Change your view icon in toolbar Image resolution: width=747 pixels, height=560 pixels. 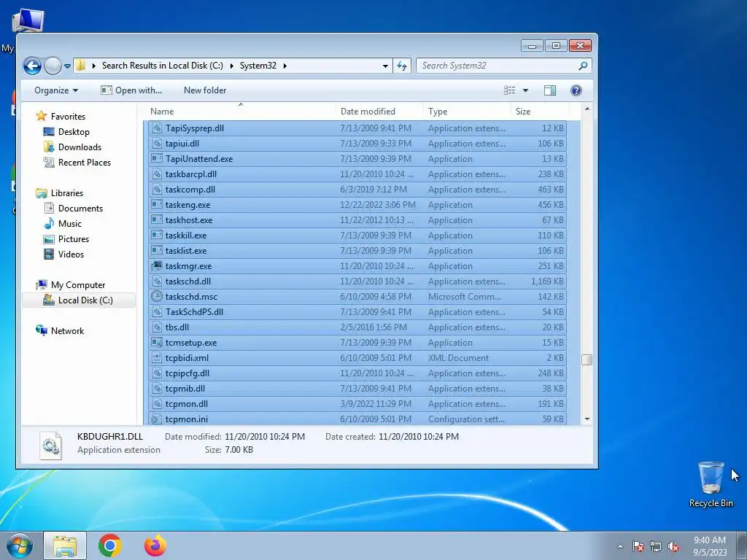pos(510,90)
